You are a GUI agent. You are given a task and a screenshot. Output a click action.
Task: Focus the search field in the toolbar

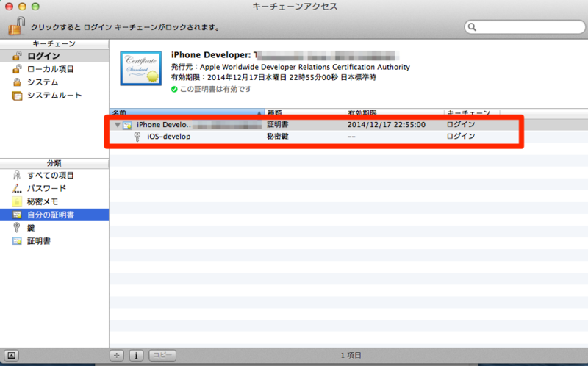click(x=525, y=27)
